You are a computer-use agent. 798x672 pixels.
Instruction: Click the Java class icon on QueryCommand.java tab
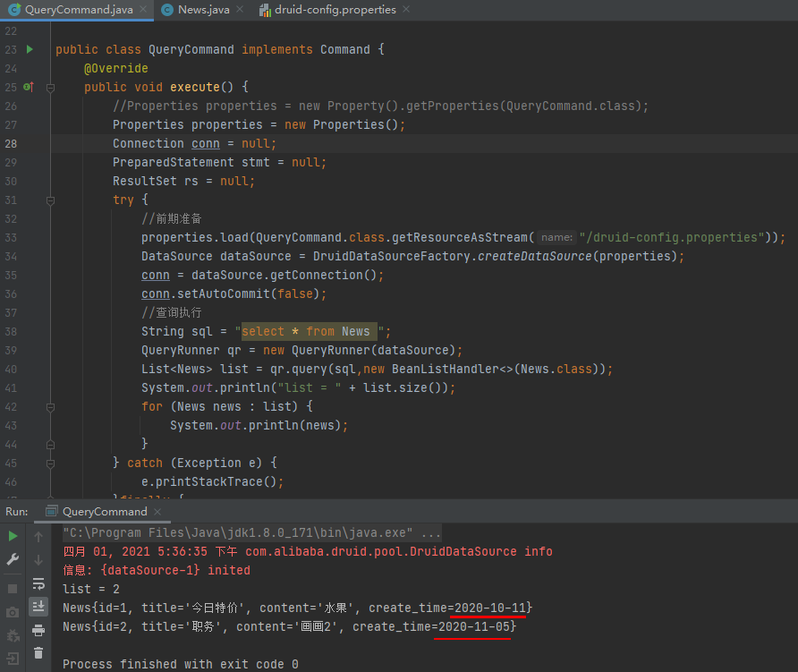click(x=14, y=9)
